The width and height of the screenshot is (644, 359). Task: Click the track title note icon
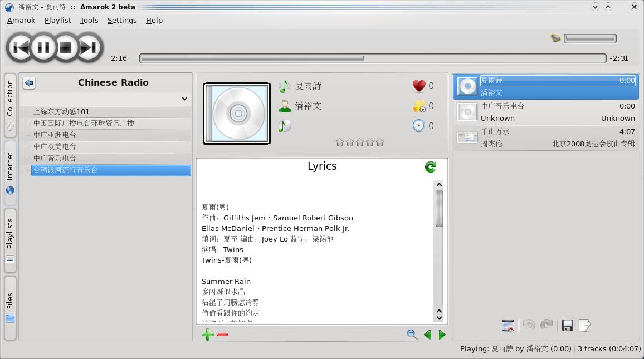[x=284, y=86]
